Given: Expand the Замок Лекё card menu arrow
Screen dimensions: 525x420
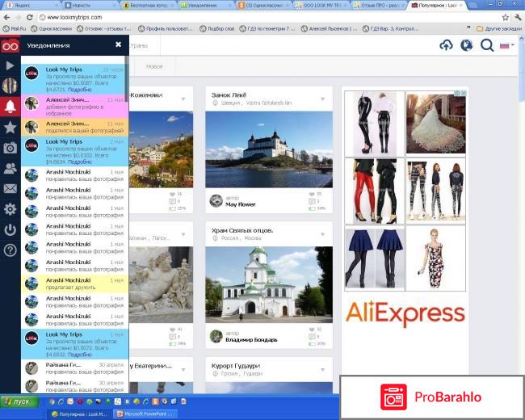Looking at the screenshot, I should pos(323,99).
